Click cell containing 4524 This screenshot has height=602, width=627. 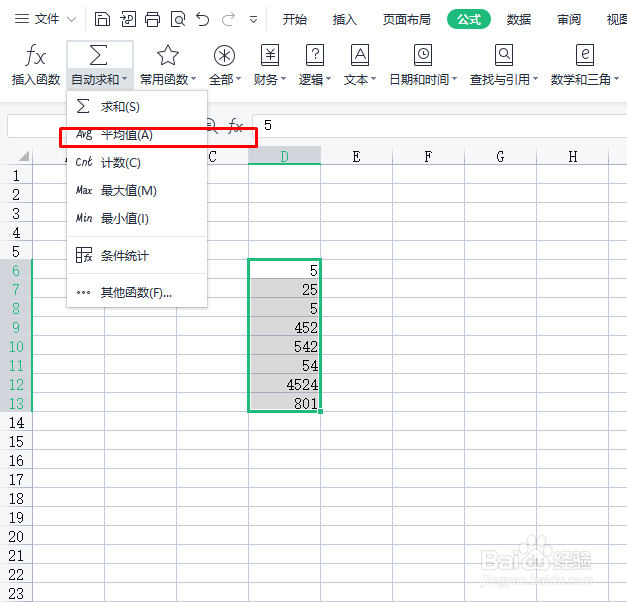[284, 384]
